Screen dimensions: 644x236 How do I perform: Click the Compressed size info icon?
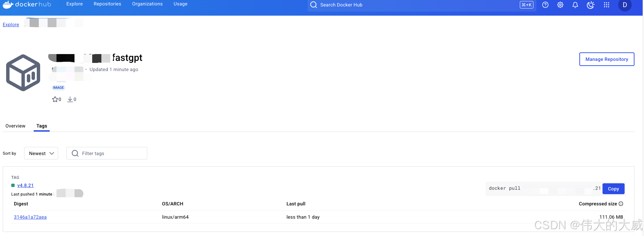(621, 204)
